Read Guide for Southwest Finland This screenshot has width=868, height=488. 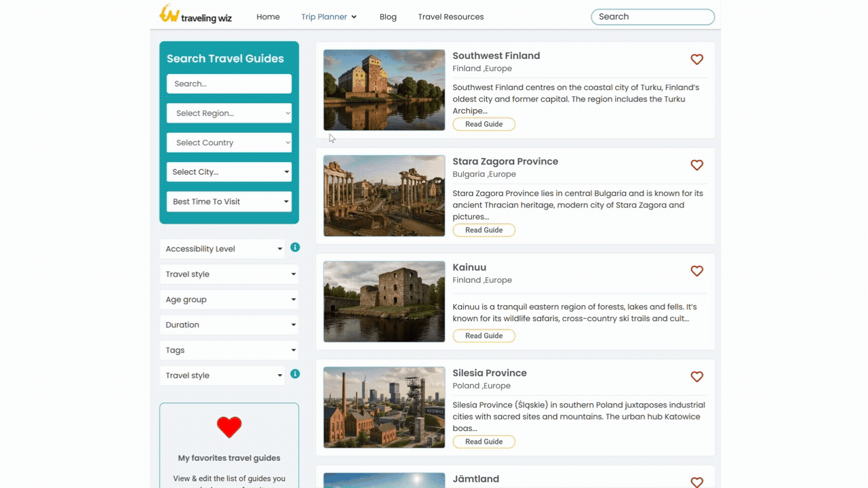click(x=484, y=124)
